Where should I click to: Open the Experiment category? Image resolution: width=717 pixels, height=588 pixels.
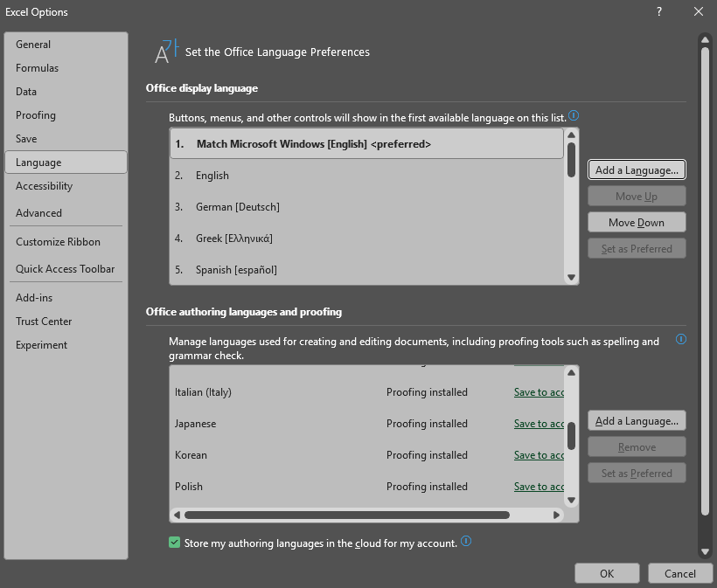click(66, 345)
